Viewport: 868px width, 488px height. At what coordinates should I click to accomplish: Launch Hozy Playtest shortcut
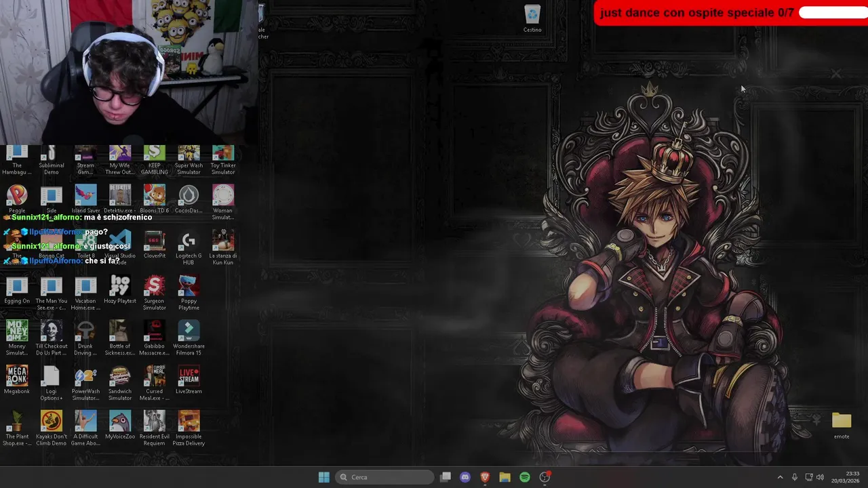(120, 290)
